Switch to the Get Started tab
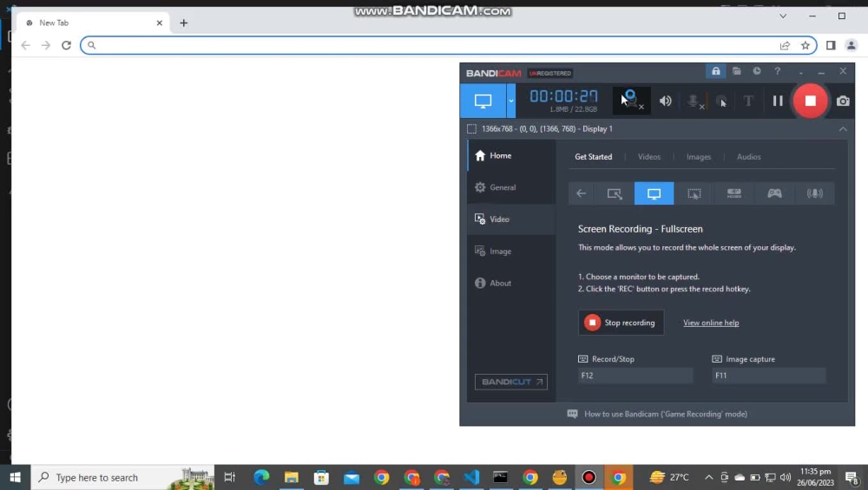This screenshot has width=868, height=490. tap(594, 157)
